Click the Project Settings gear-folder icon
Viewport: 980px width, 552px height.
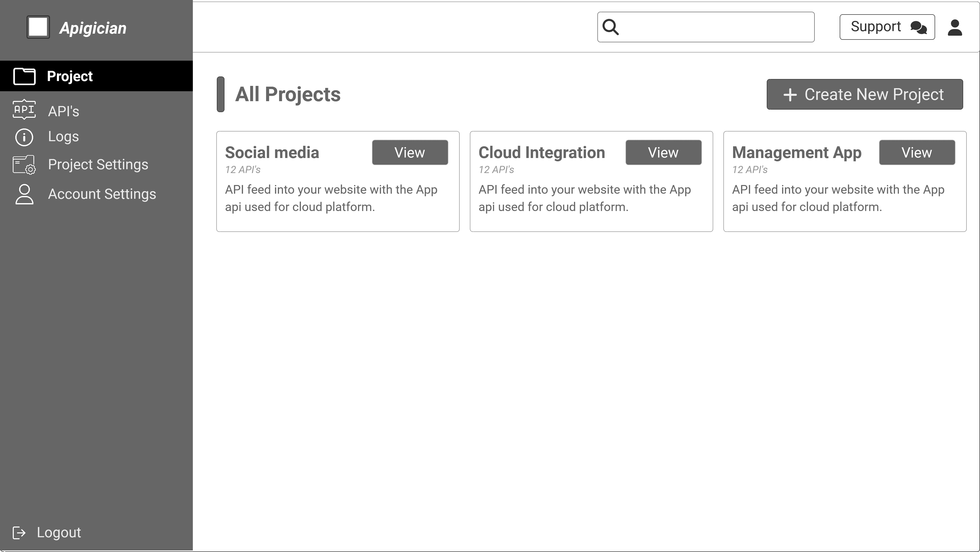tap(24, 165)
